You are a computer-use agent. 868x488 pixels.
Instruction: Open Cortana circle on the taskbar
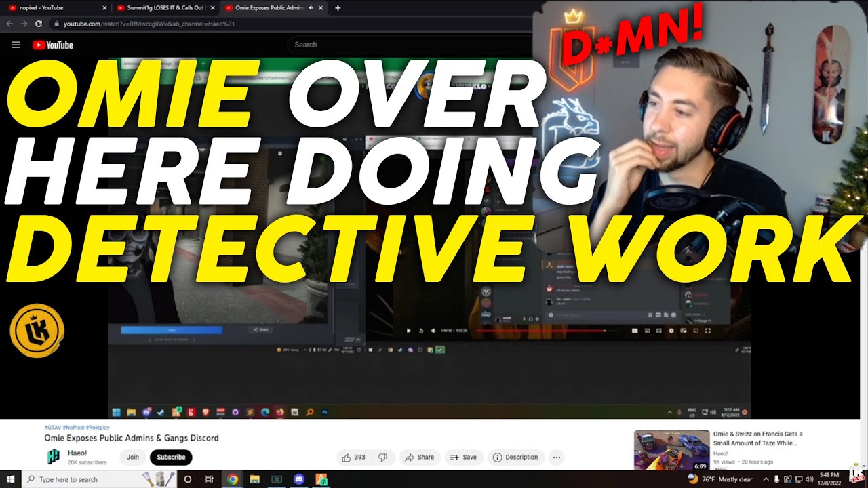pyautogui.click(x=188, y=479)
